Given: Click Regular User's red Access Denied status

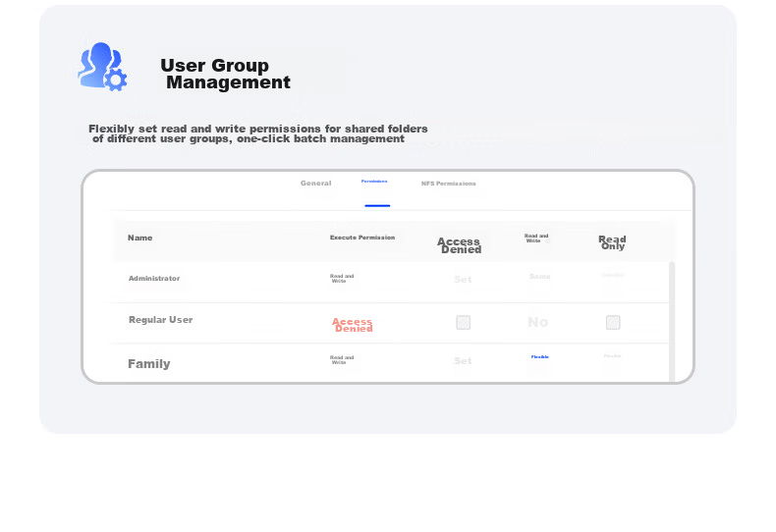Looking at the screenshot, I should [x=353, y=325].
